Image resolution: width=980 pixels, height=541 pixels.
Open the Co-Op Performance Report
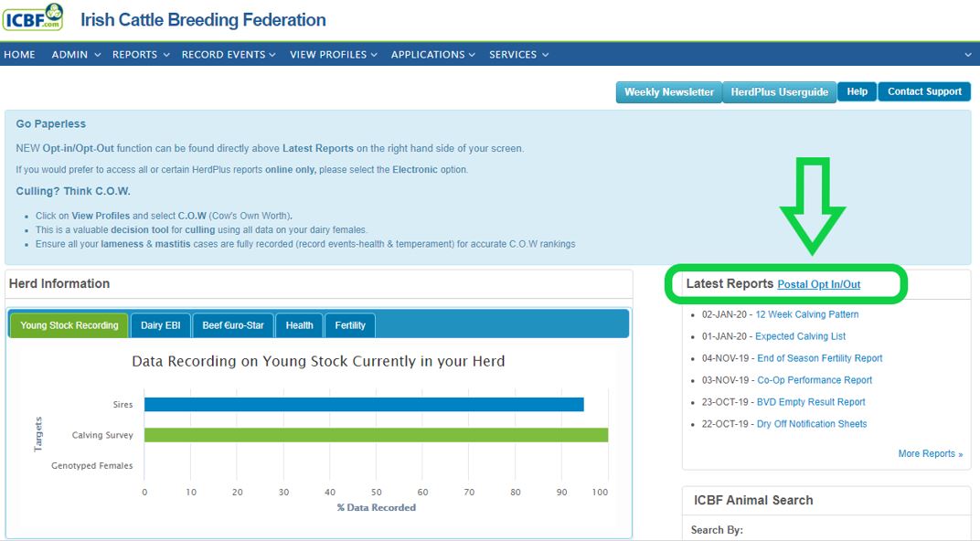tap(815, 380)
